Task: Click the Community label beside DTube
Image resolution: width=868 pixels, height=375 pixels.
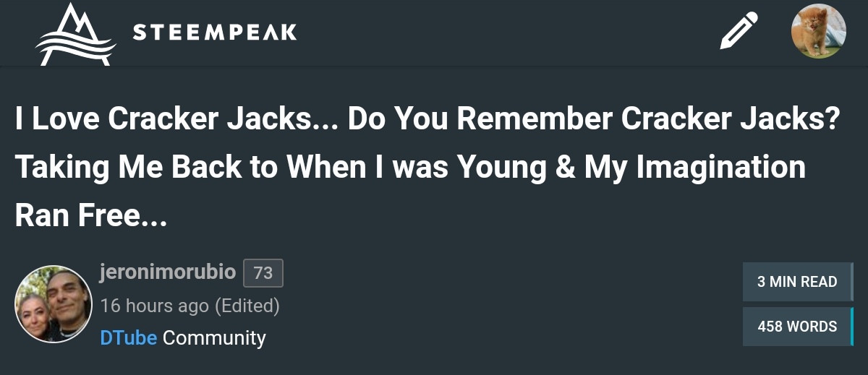Action: tap(214, 337)
